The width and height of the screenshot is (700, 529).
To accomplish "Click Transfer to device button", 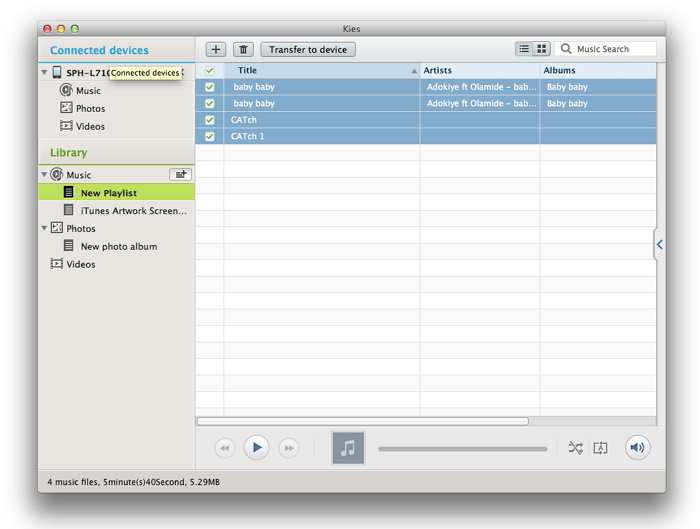I will click(x=308, y=49).
